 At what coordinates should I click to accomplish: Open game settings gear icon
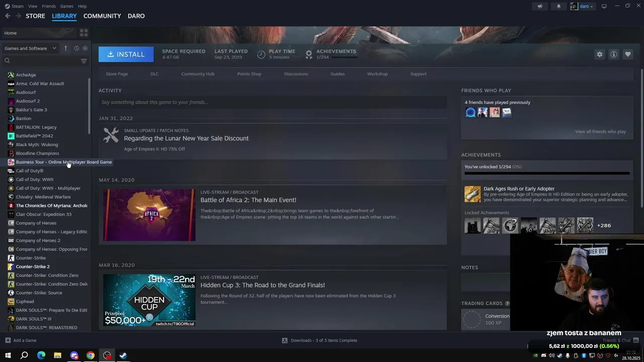600,54
